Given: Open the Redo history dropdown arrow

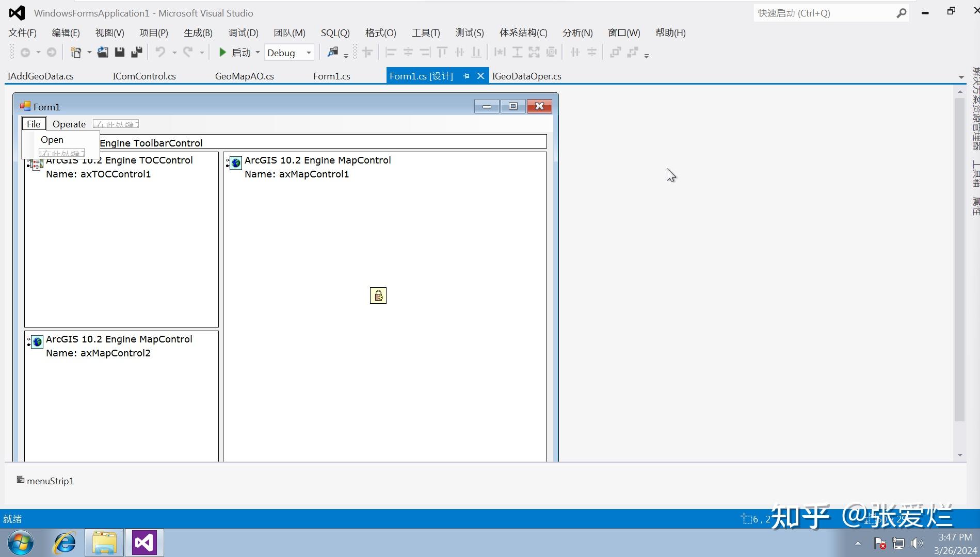Looking at the screenshot, I should 202,53.
